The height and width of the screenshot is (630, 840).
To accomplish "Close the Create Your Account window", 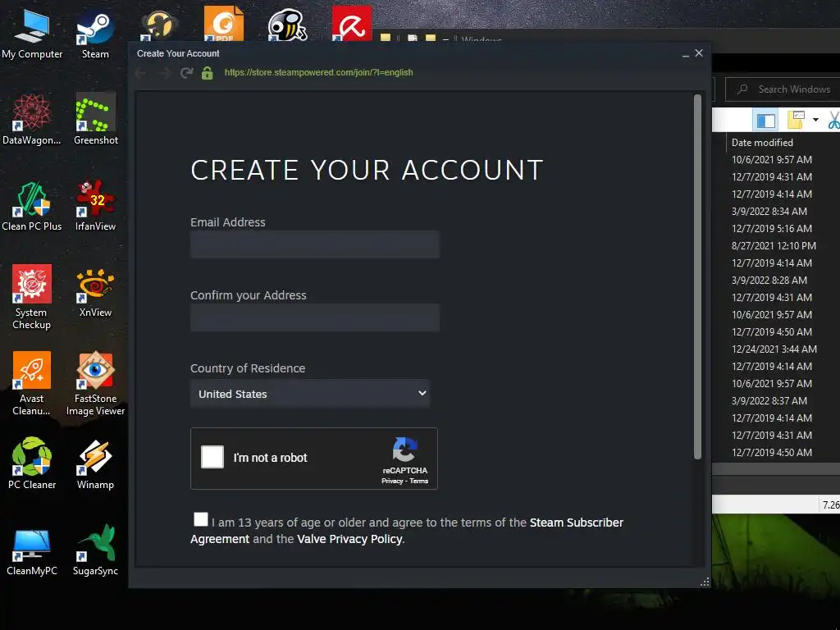I will (699, 53).
